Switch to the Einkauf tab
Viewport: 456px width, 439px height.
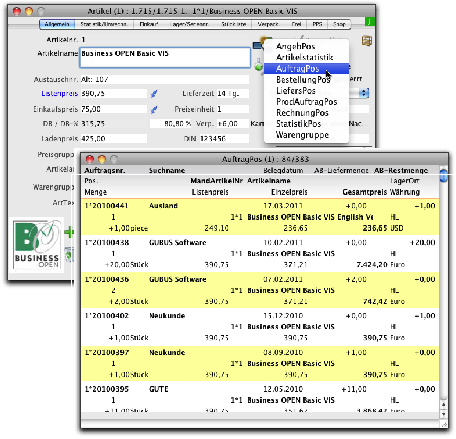[x=149, y=24]
